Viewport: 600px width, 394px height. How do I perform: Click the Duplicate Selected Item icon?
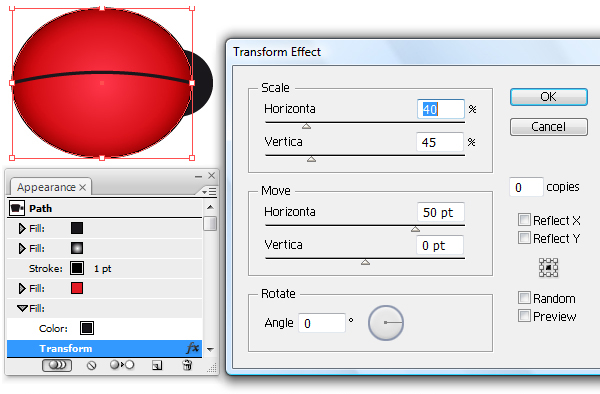coord(157,366)
